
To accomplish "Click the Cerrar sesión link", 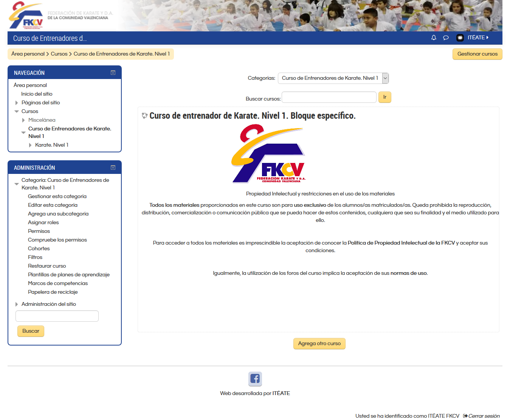I will pos(484,416).
